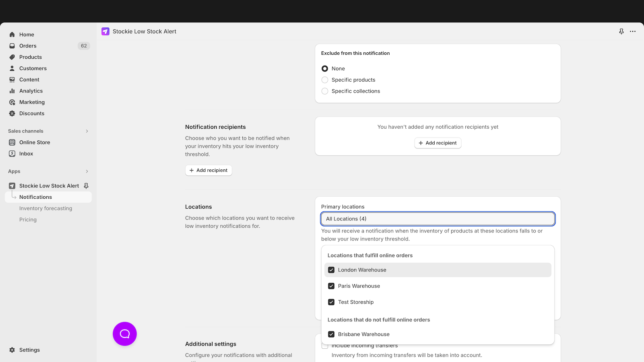Open Discounts via its sidebar icon
The image size is (644, 362).
pos(12,113)
